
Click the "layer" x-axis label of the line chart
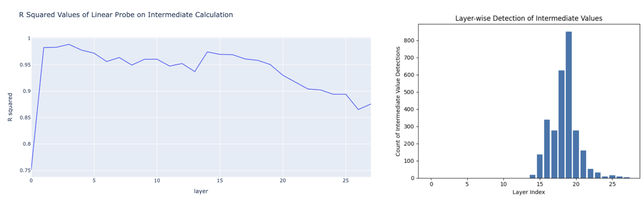pos(201,191)
